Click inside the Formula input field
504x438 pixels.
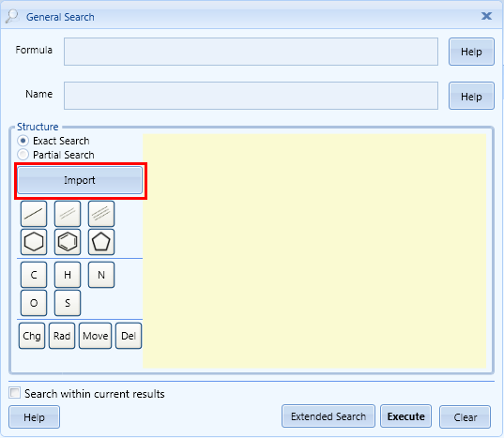click(x=251, y=52)
